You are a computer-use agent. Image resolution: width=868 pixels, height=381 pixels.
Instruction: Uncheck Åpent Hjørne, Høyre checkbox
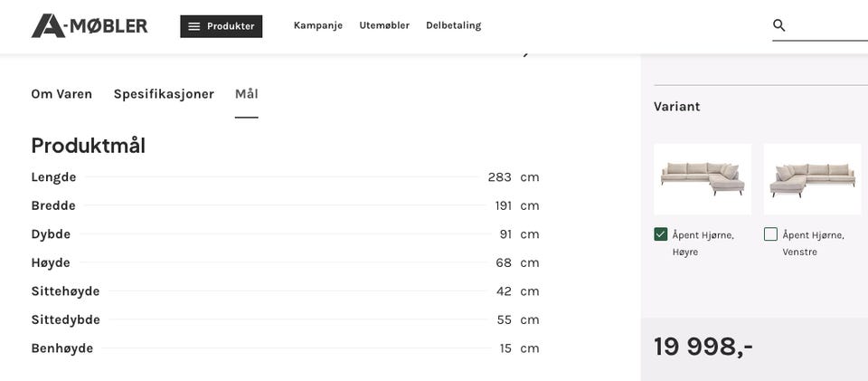coord(661,234)
